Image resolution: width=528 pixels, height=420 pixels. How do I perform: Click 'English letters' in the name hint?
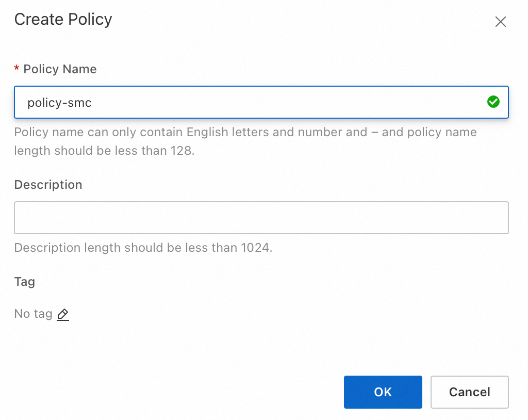click(x=227, y=132)
